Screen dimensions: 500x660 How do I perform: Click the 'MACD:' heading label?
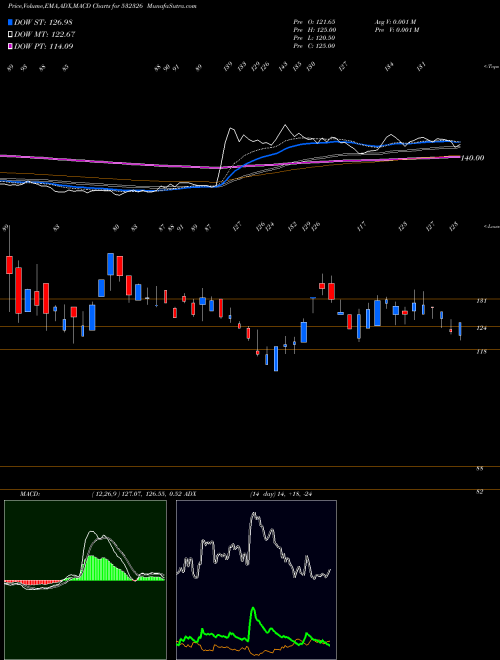pyautogui.click(x=29, y=494)
